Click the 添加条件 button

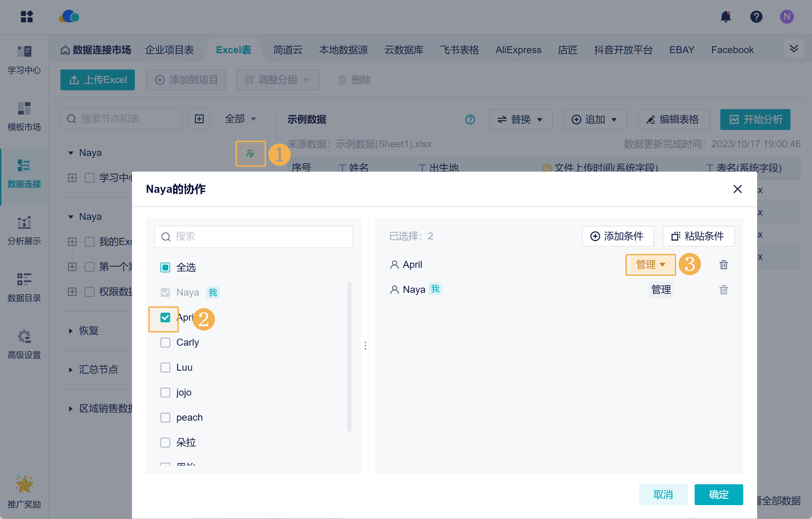pos(618,236)
